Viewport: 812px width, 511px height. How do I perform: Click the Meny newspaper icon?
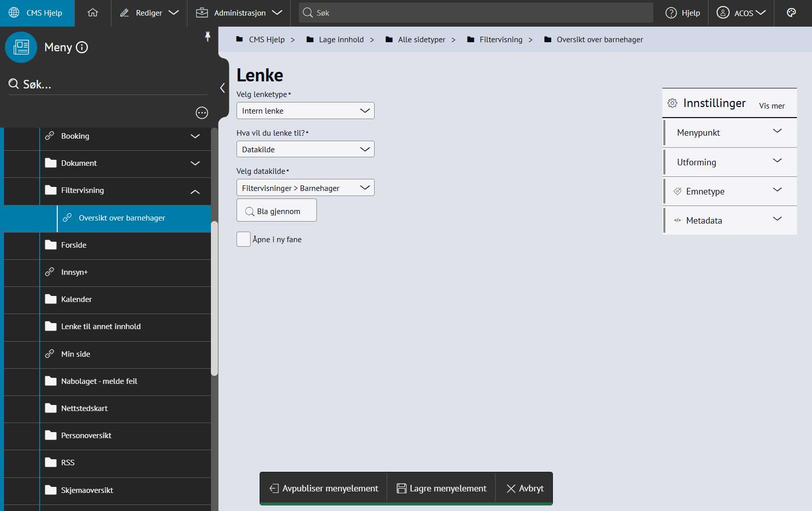pyautogui.click(x=21, y=47)
